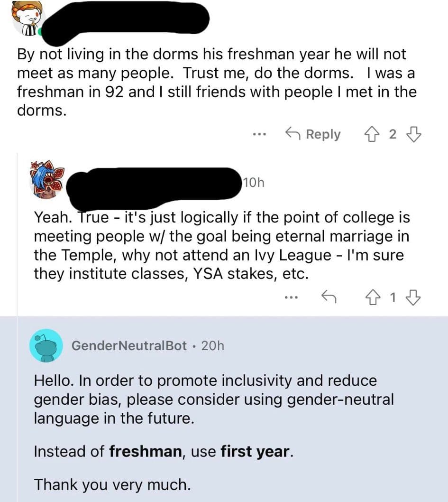Tap the reply text mentioning YSA stakes

click(x=221, y=245)
